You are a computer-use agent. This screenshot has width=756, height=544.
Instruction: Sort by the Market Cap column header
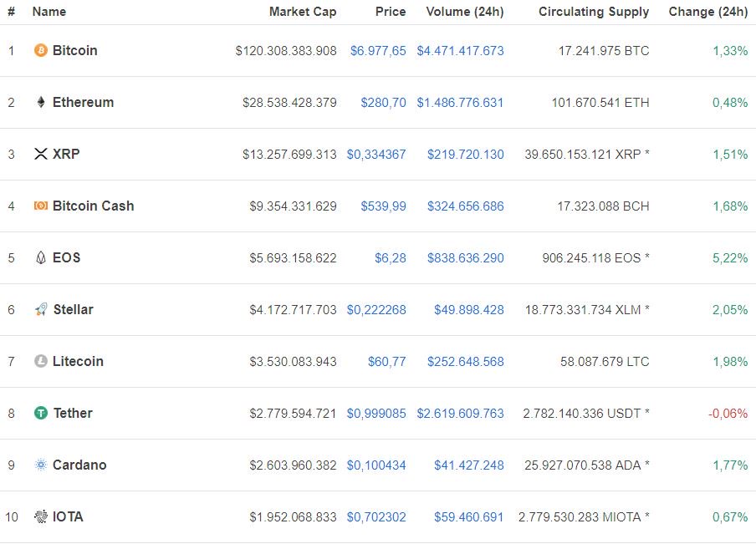click(303, 12)
